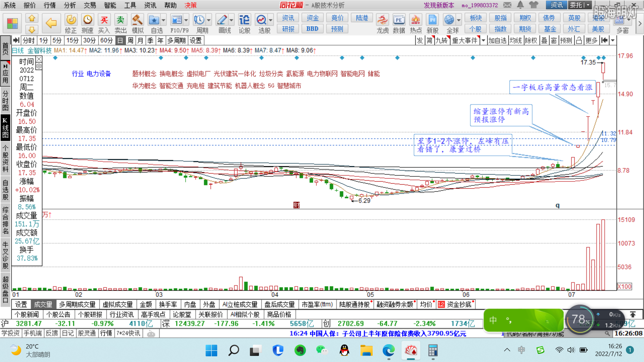Expand the 周期 dropdown arrow
Viewport: 644px width, 362px height.
pos(209,20)
